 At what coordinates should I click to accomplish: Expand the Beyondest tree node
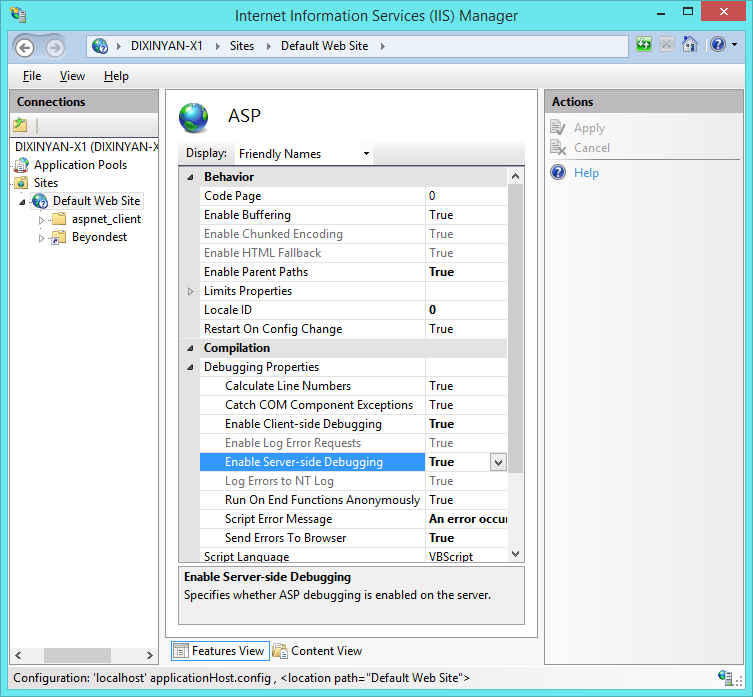(41, 238)
